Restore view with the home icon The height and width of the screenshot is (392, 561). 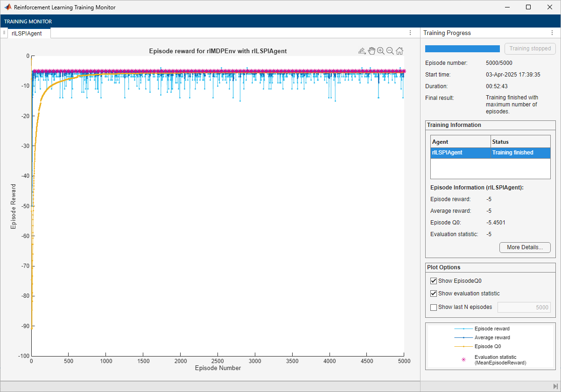[400, 51]
